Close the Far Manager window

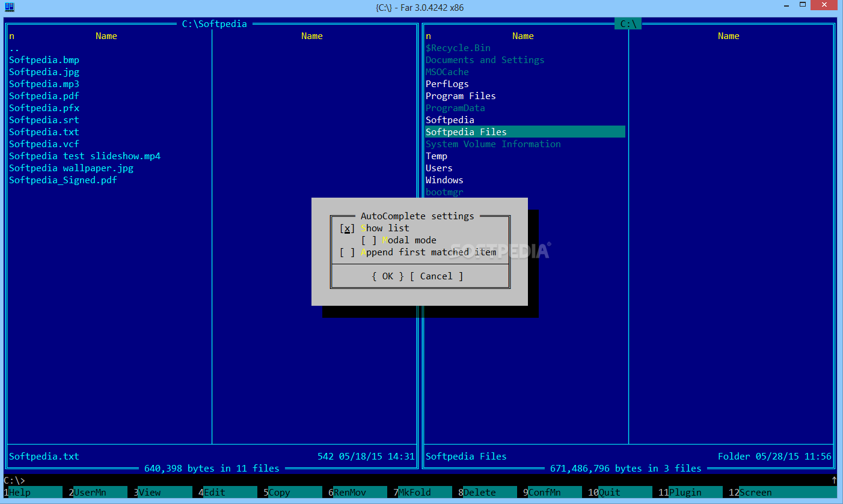coord(823,6)
